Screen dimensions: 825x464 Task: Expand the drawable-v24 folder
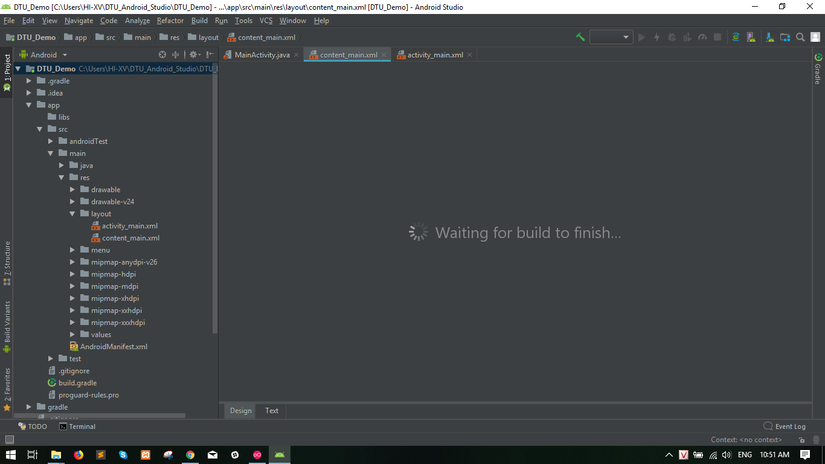(x=73, y=202)
